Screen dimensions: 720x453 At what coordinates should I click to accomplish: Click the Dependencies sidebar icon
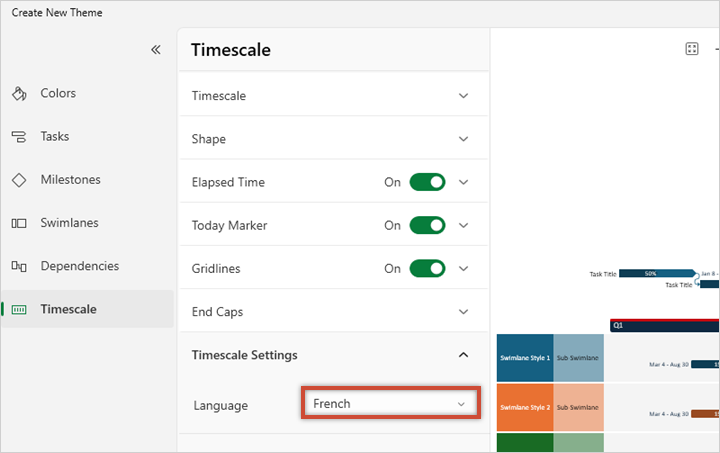[19, 266]
